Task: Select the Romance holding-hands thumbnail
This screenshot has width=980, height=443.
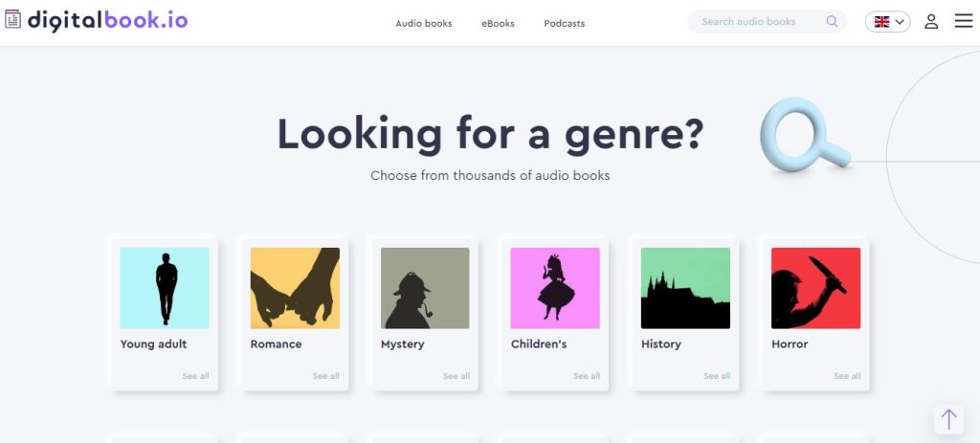Action: click(x=295, y=288)
